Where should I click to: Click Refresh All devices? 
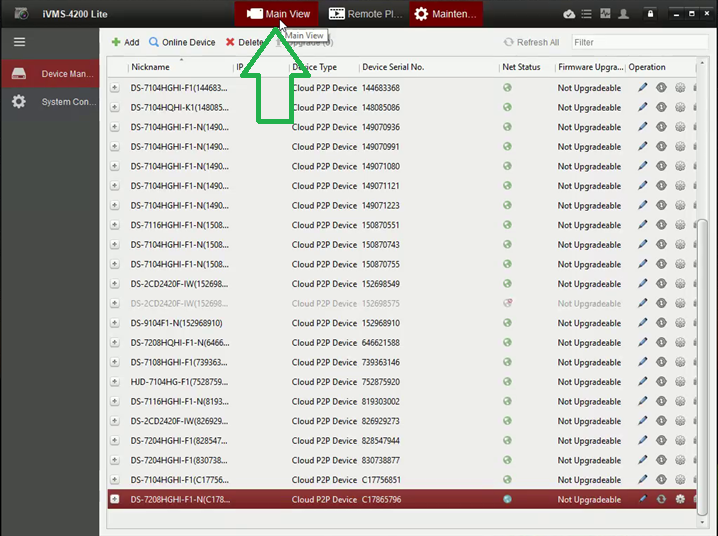coord(532,42)
